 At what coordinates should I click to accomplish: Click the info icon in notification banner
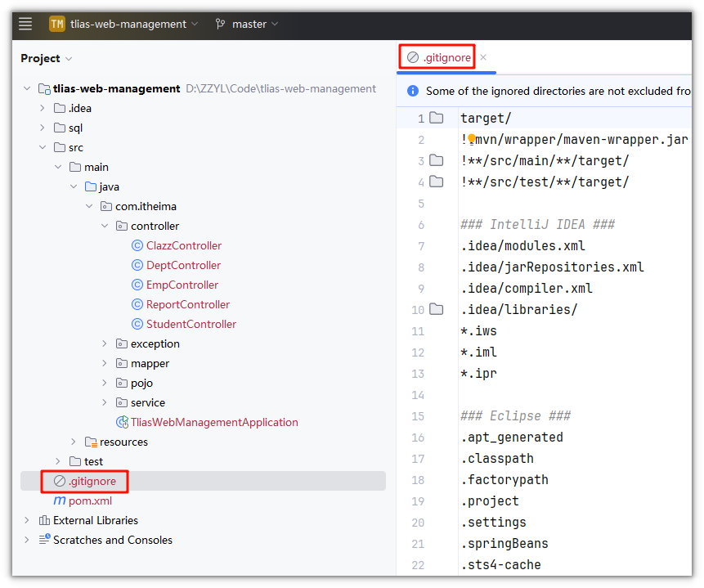413,92
